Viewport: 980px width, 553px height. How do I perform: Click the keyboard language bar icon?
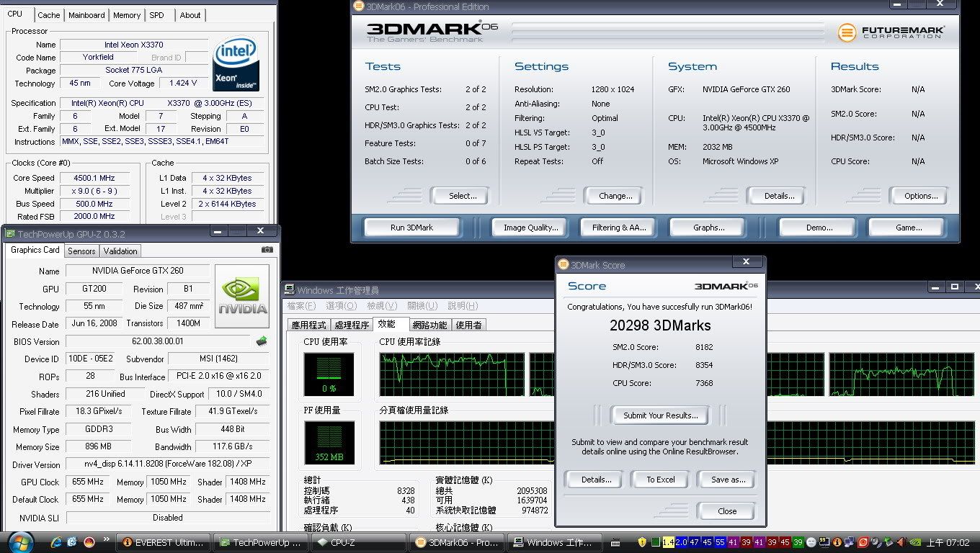(x=615, y=542)
